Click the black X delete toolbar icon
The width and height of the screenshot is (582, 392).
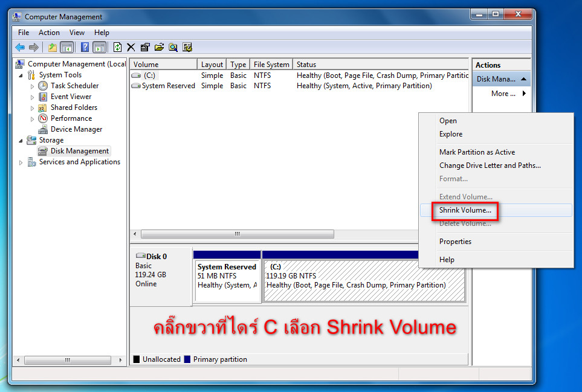(131, 48)
